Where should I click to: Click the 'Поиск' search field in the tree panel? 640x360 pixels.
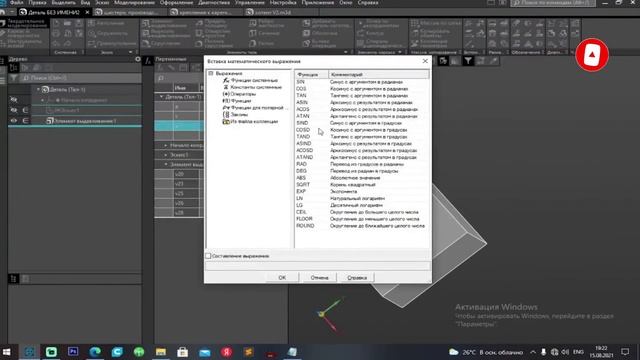click(x=81, y=78)
